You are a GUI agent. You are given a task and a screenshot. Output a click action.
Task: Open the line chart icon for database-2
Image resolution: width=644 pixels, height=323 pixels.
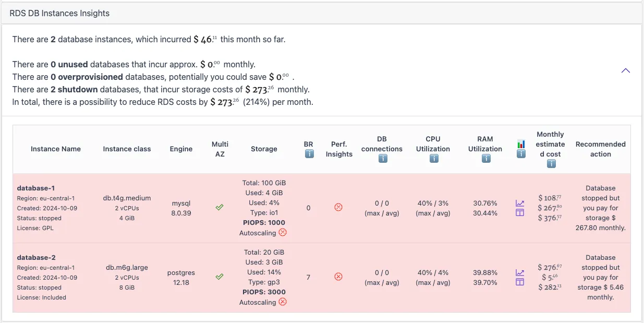520,272
